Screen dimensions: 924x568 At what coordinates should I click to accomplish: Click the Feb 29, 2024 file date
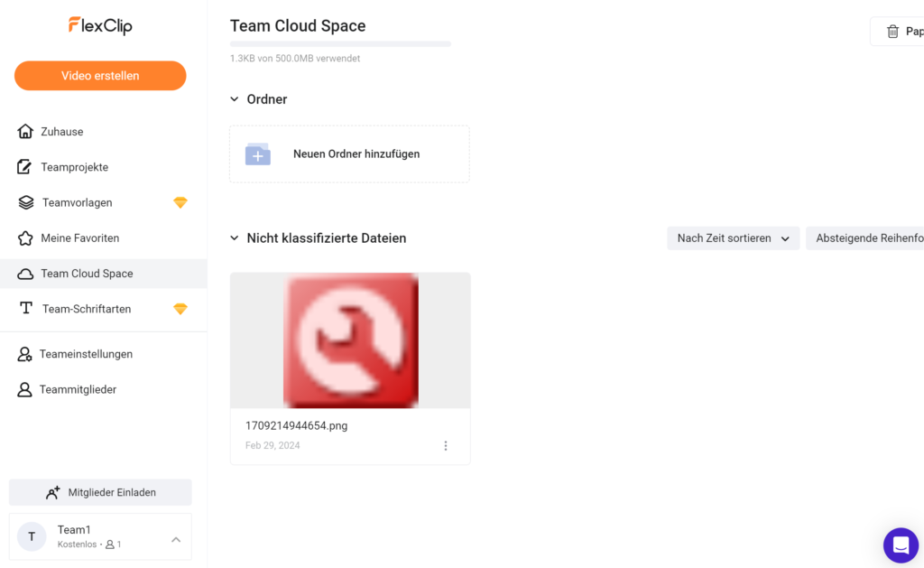(x=273, y=445)
